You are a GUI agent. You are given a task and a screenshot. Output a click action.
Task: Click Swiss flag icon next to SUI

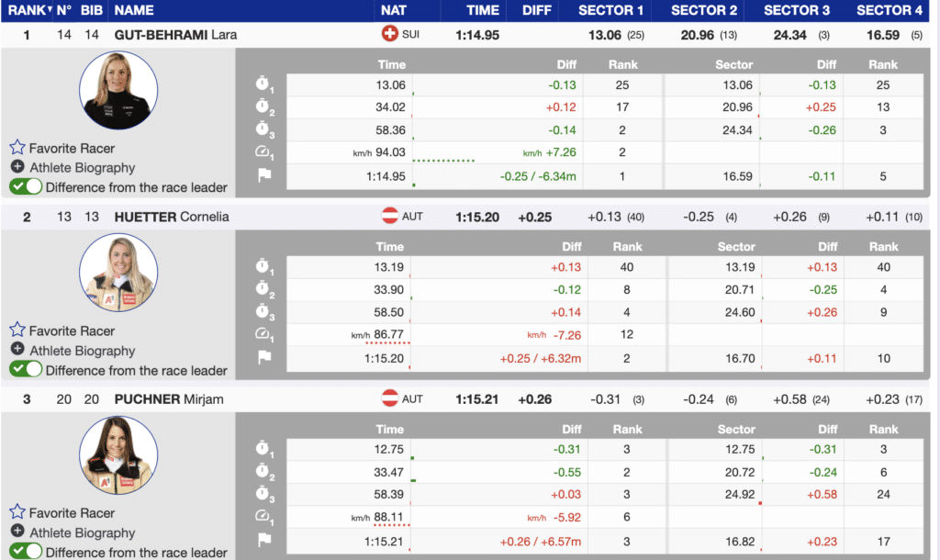[390, 34]
